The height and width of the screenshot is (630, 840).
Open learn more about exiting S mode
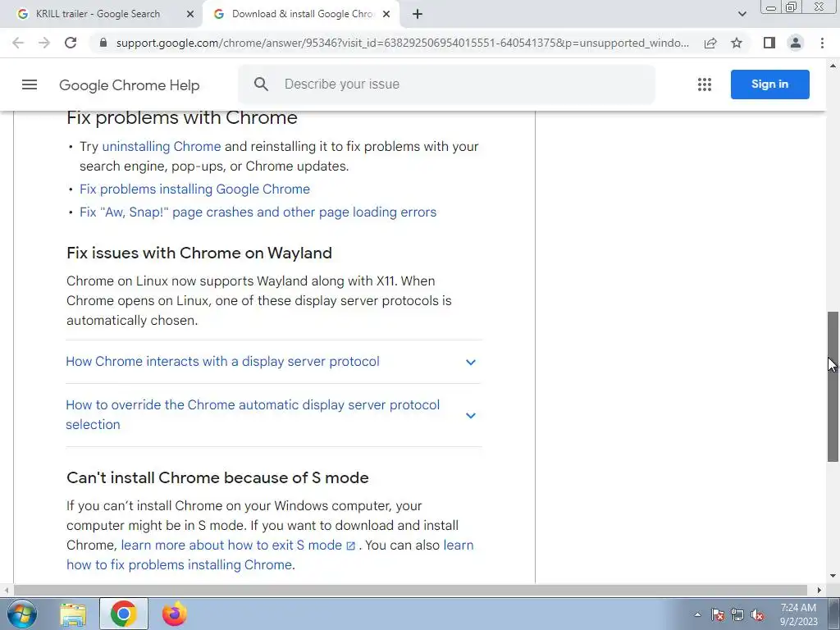pyautogui.click(x=238, y=546)
